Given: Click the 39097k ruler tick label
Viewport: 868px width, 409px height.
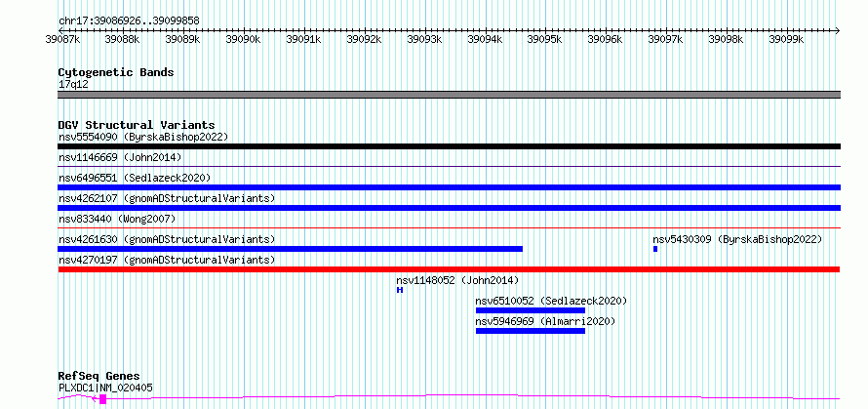Looking at the screenshot, I should pyautogui.click(x=666, y=39).
